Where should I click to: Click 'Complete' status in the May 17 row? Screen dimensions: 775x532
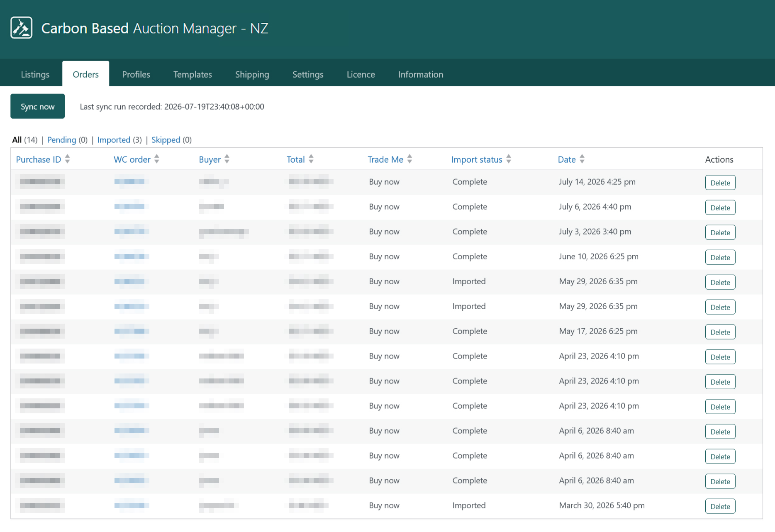[x=470, y=331]
